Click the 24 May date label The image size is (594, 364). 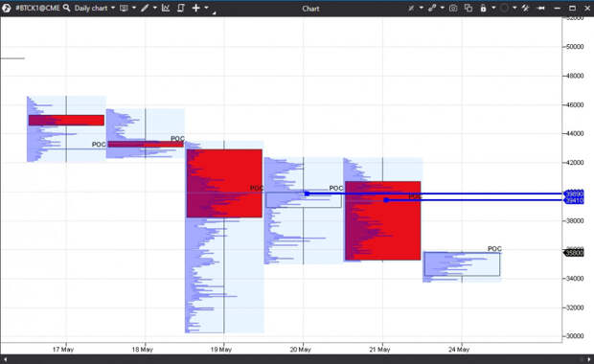tap(459, 350)
